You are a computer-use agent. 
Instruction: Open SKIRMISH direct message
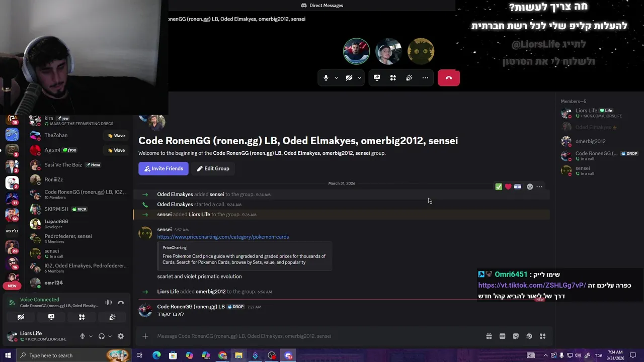(x=78, y=209)
